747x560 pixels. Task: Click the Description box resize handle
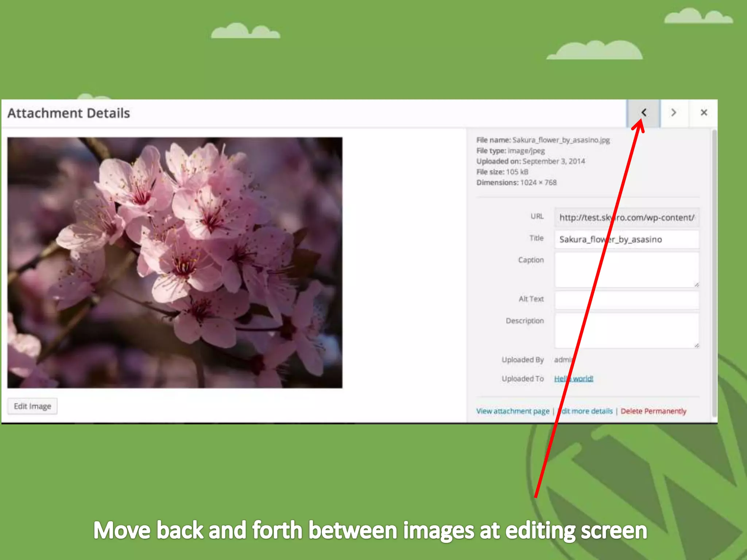[696, 345]
